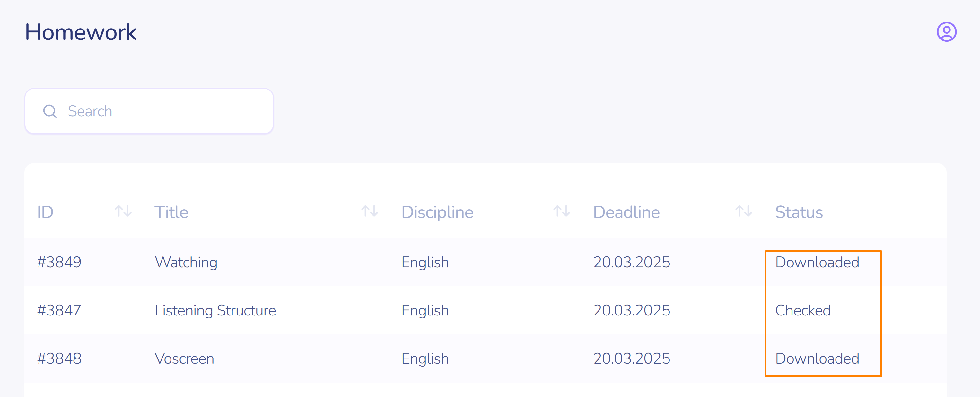Open the Voscreen homework entry

coord(184,358)
